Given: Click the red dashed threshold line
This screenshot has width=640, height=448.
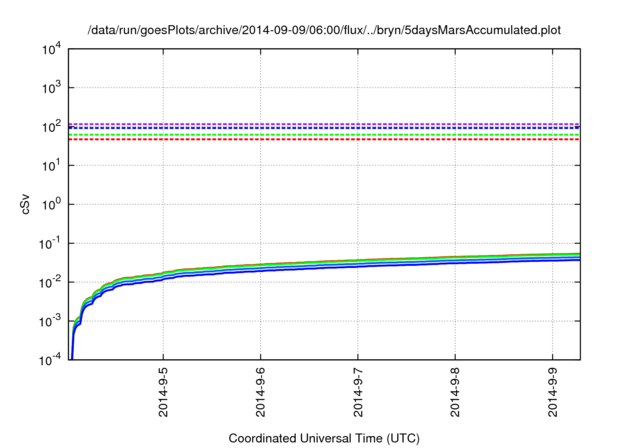Looking at the screenshot, I should click(324, 140).
